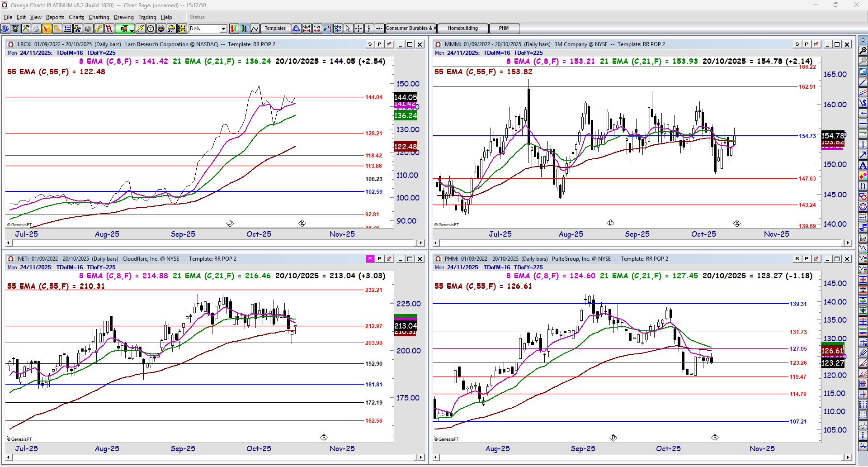Click the zoom out magnifier tool

[863, 61]
